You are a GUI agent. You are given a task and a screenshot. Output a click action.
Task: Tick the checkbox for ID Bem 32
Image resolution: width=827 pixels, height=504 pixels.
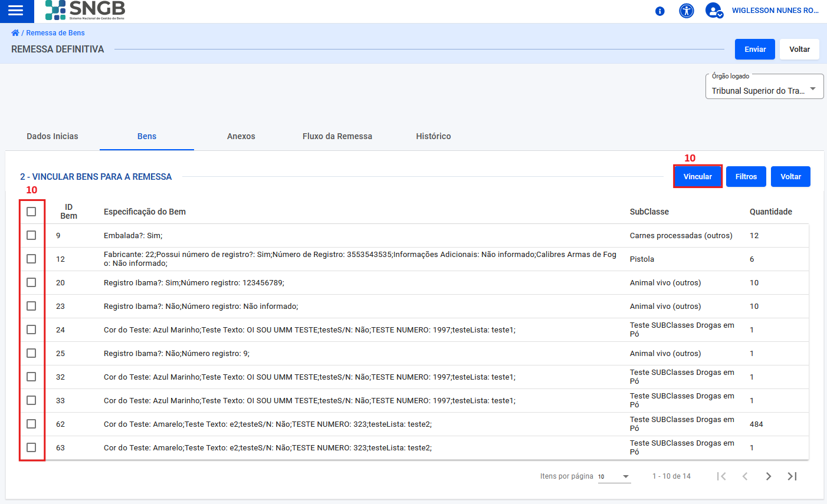pyautogui.click(x=31, y=377)
